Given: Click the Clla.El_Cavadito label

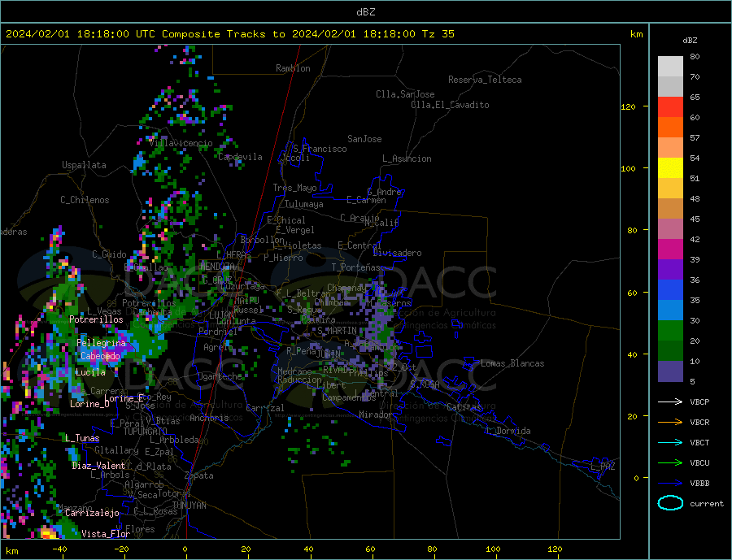Looking at the screenshot, I should tap(450, 105).
